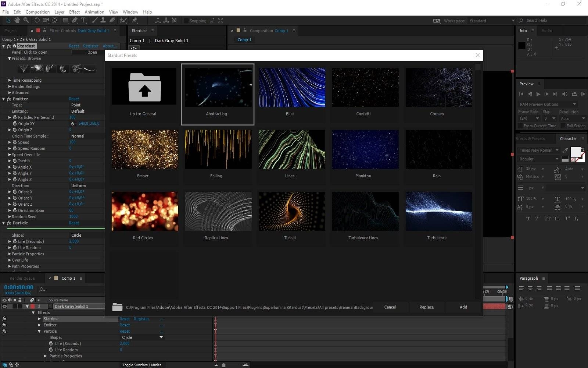Screen dimensions: 588x368
Task: Select the Turbulence preset thumbnail
Action: 439,211
